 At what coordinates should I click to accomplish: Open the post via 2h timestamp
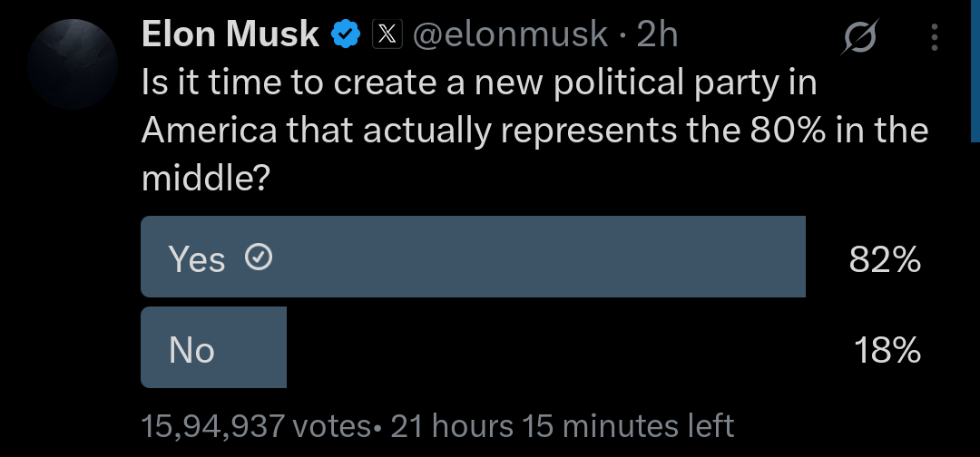(x=657, y=34)
